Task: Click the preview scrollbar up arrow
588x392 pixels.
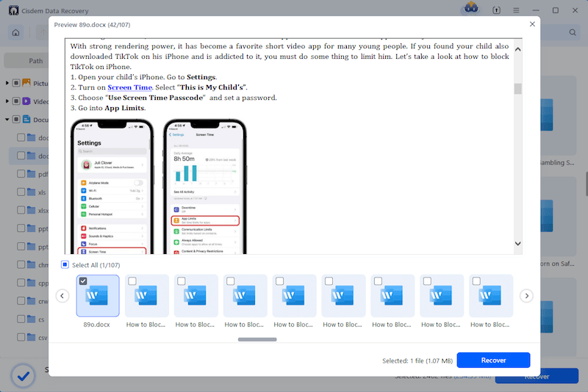Action: [x=518, y=49]
